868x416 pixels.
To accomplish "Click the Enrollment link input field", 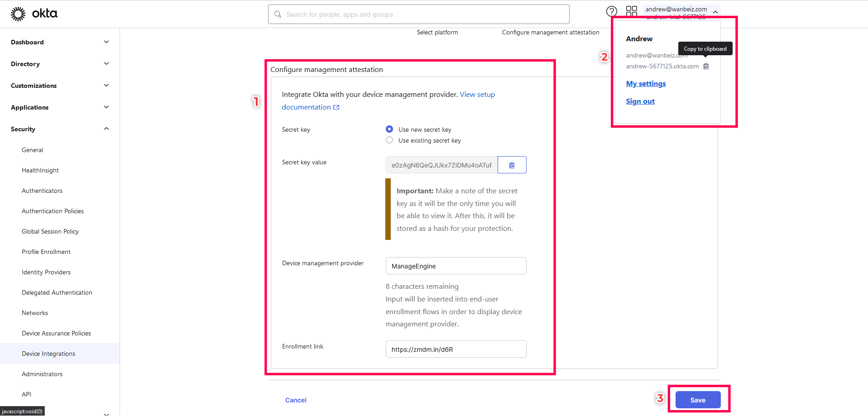I will (x=456, y=349).
